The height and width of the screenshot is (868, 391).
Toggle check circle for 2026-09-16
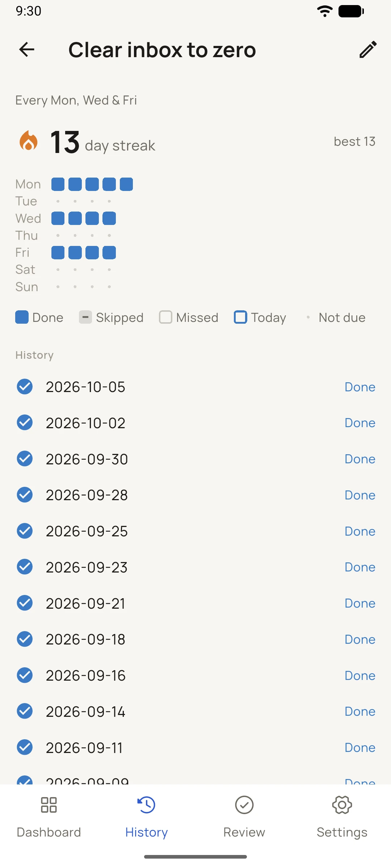tap(25, 675)
